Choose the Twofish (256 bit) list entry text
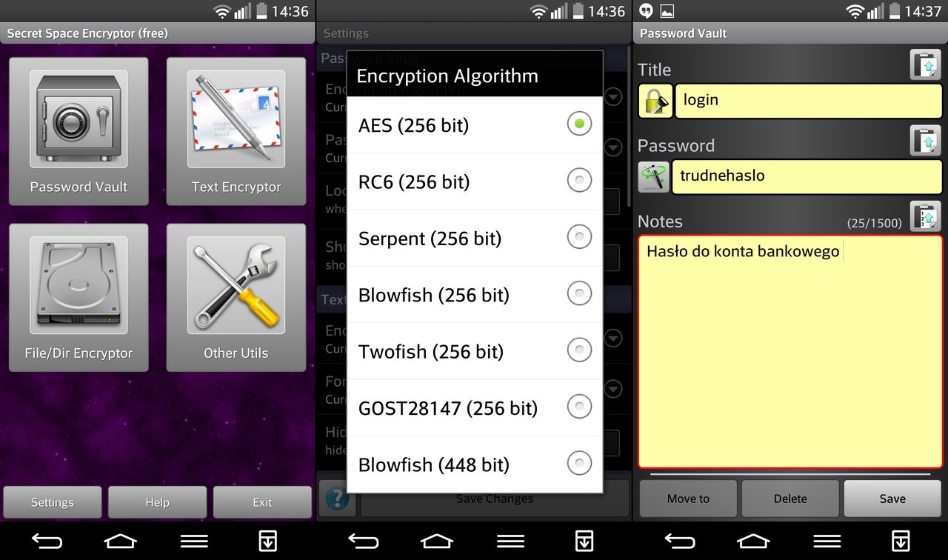Image resolution: width=948 pixels, height=560 pixels. tap(431, 351)
